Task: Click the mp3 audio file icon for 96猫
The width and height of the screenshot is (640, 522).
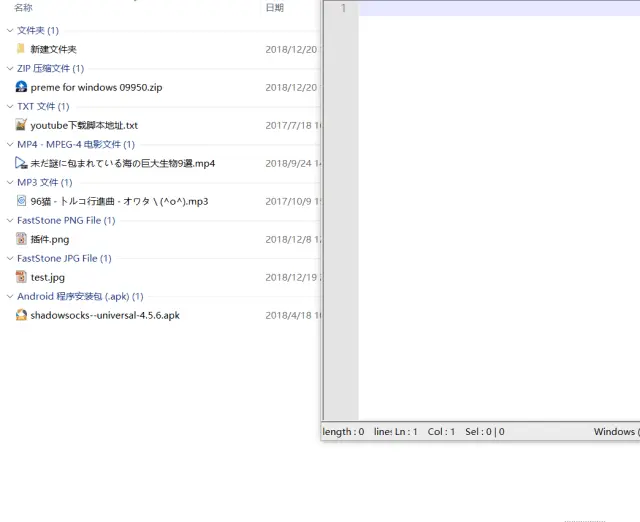Action: (21, 201)
